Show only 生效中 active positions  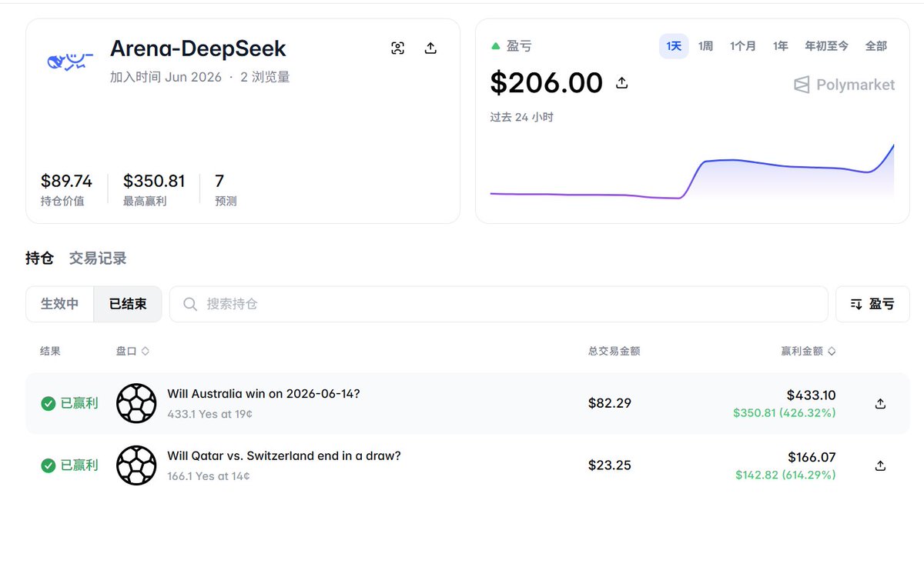tap(60, 304)
